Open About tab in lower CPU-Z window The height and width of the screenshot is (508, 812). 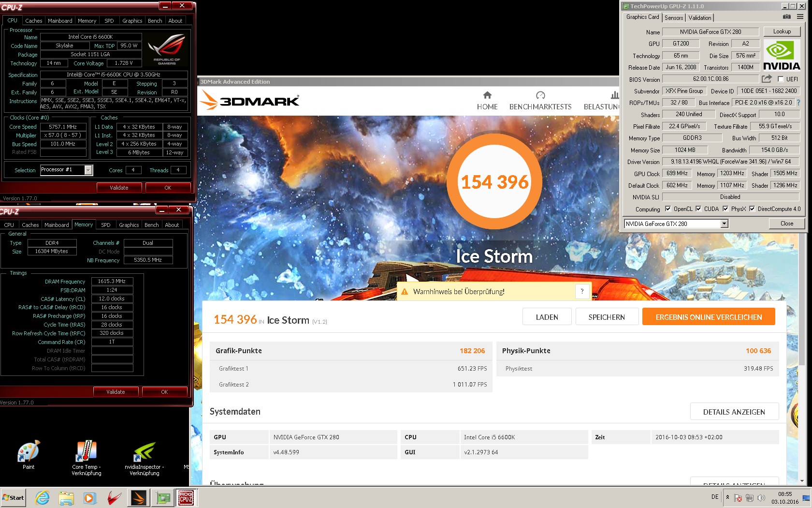pyautogui.click(x=172, y=225)
